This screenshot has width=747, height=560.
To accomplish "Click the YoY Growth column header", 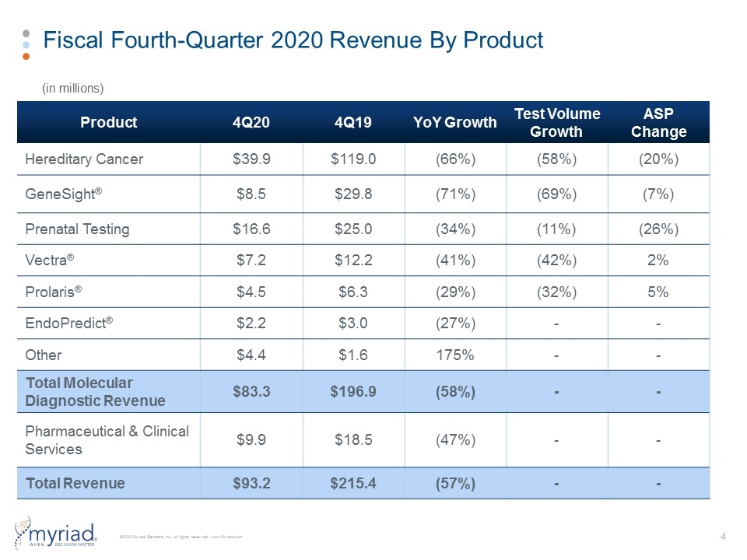I will [x=455, y=122].
